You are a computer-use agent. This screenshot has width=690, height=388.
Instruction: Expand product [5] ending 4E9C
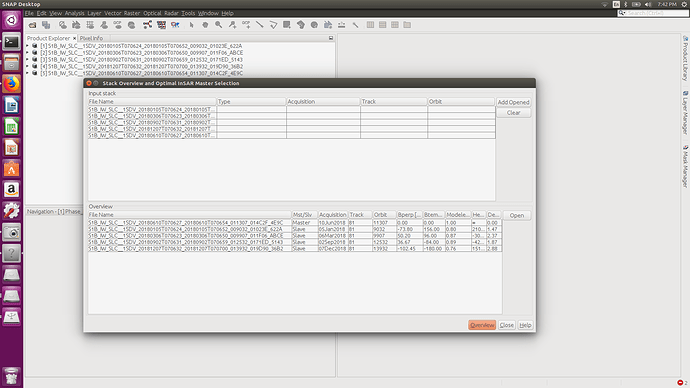click(28, 73)
